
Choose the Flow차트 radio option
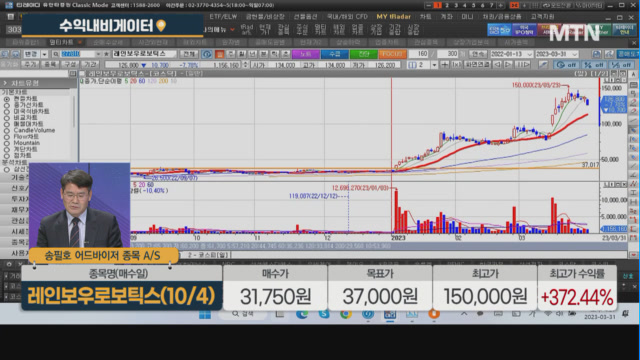7,137
